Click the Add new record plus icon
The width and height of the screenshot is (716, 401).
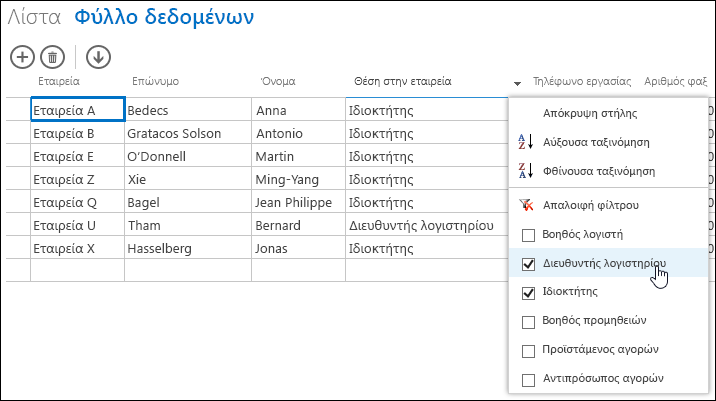(22, 57)
